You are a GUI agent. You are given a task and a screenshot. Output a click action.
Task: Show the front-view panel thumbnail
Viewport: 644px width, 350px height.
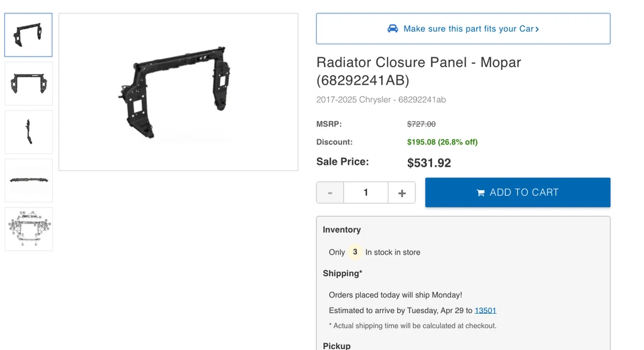point(28,84)
